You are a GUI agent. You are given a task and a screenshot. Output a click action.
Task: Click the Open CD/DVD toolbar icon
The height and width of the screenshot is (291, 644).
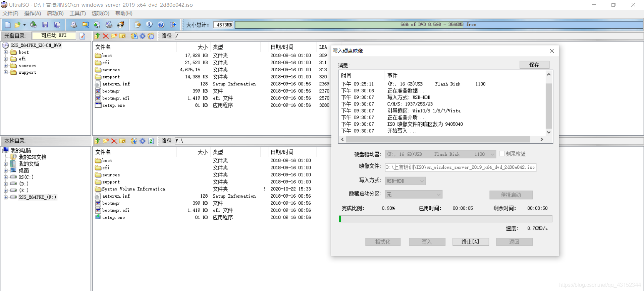(33, 24)
